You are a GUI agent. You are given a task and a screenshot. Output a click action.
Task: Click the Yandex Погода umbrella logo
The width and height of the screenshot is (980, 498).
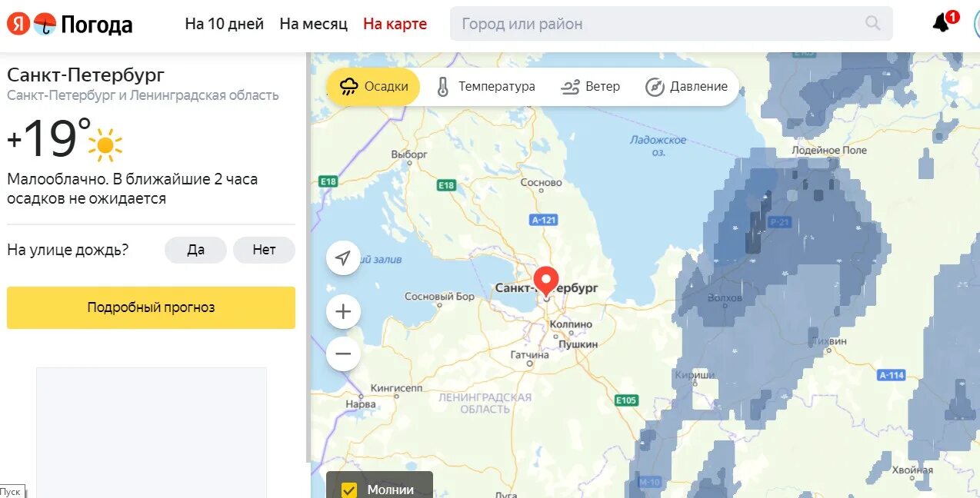click(x=45, y=24)
